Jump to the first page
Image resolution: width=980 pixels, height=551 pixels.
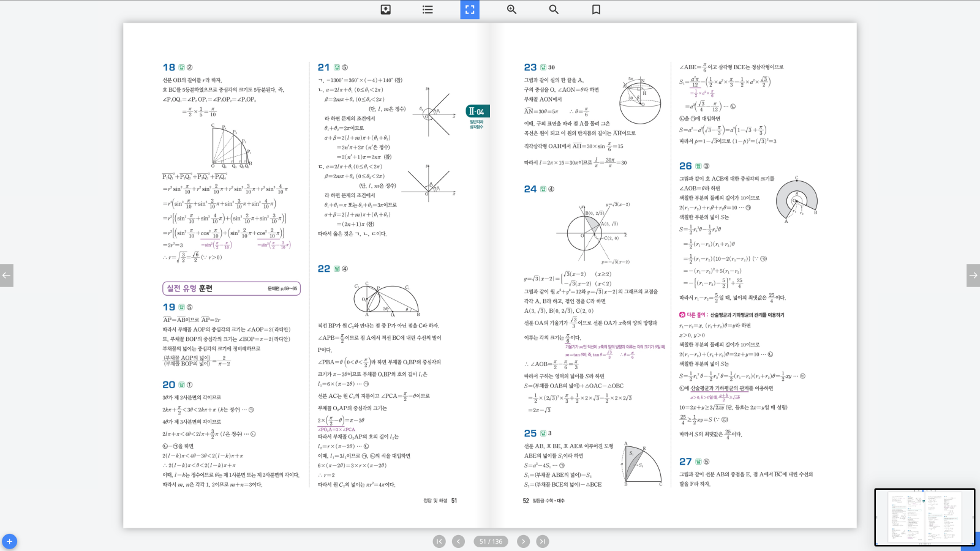tap(439, 541)
